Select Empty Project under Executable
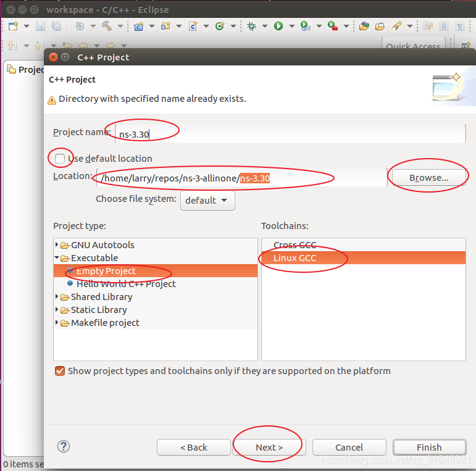Viewport: 476px width, 471px height. coord(156,271)
